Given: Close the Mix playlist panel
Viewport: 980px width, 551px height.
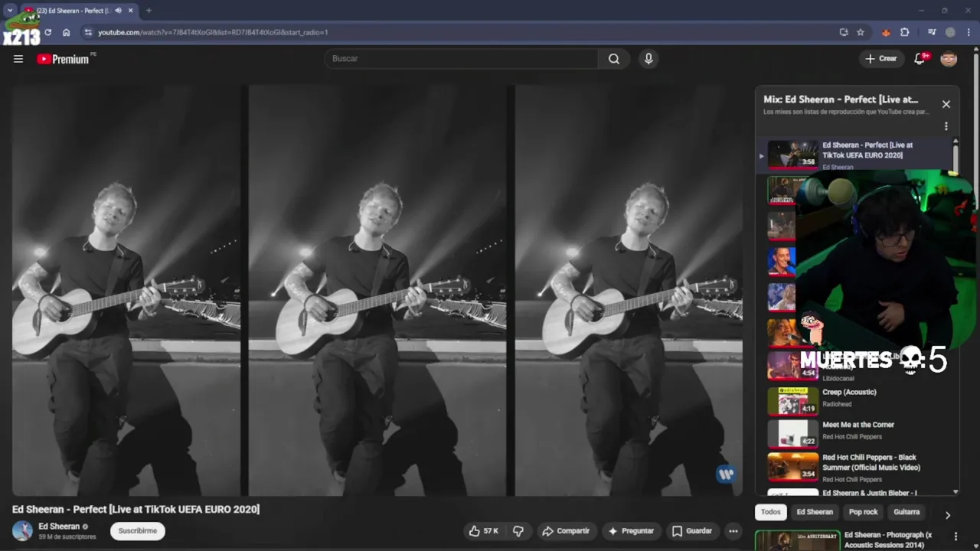Looking at the screenshot, I should click(946, 104).
